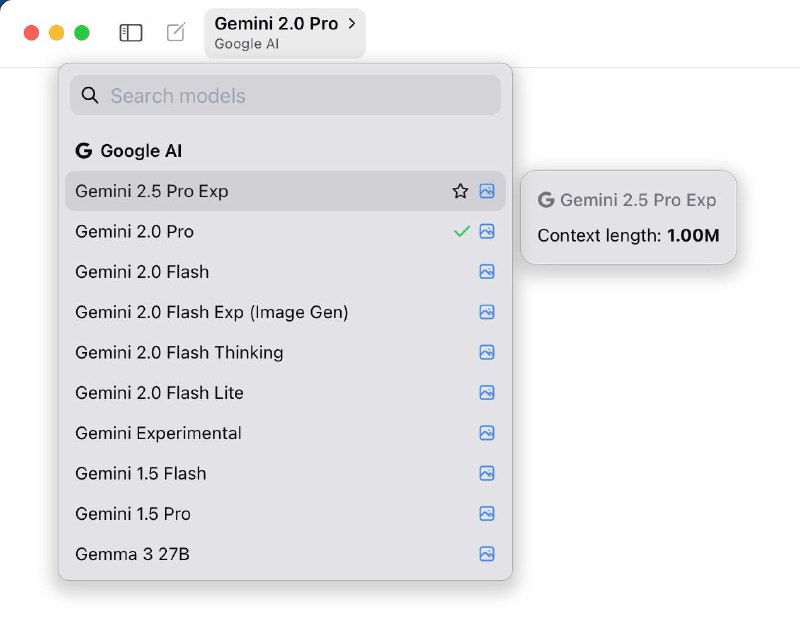The image size is (800, 620).
Task: Click image icon beside Gemini Experimental
Action: point(487,433)
